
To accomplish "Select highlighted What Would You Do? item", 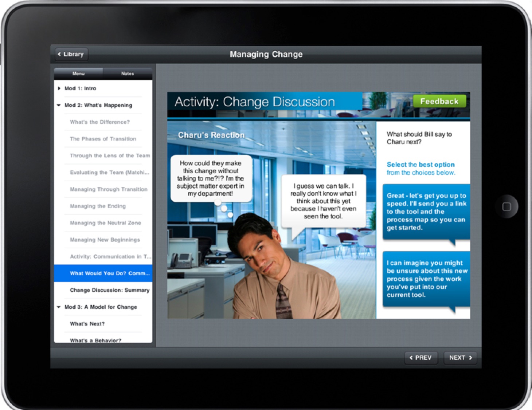I will click(103, 273).
